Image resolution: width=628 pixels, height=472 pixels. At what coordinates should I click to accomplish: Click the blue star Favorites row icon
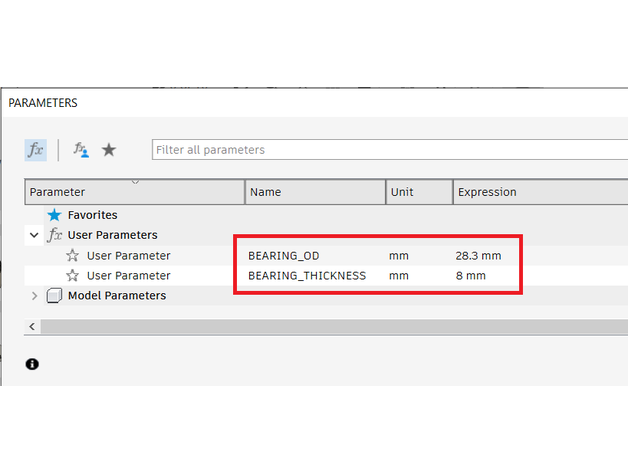tap(54, 215)
